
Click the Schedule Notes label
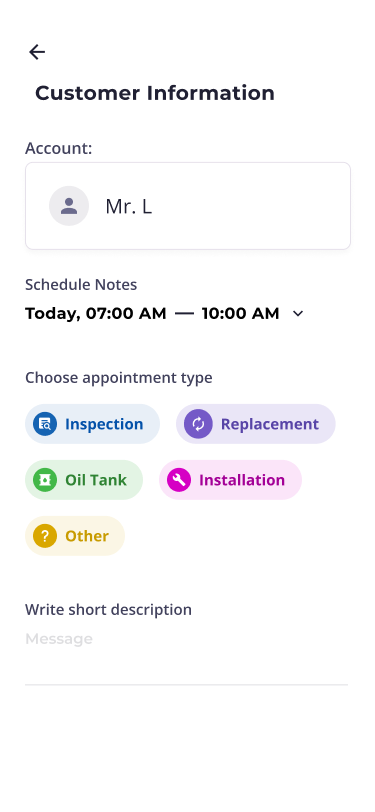[x=81, y=284]
